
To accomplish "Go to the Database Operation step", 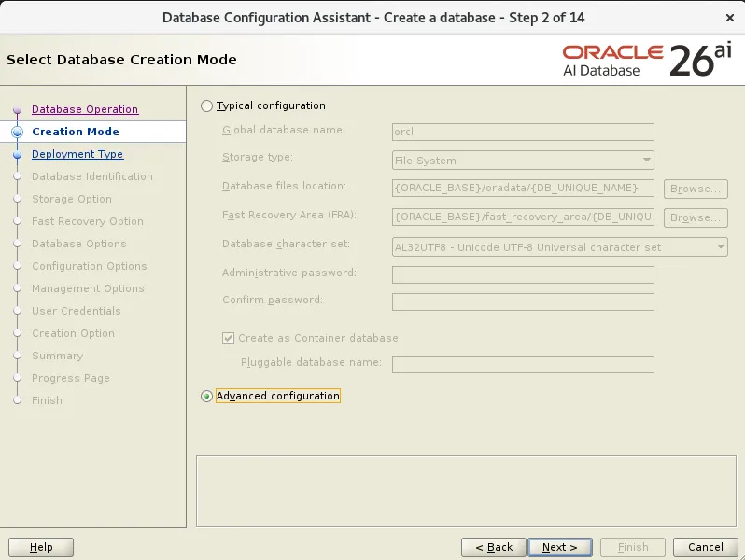I will [x=85, y=109].
